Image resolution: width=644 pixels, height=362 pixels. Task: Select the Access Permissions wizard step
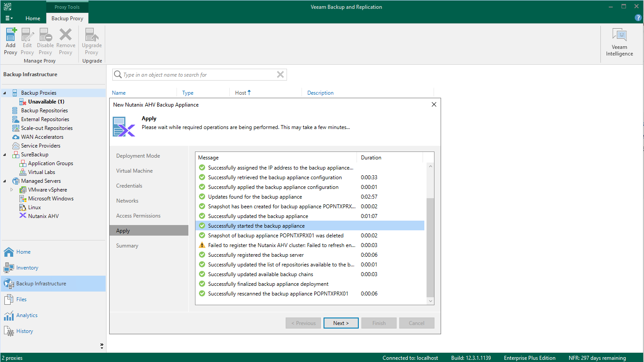[138, 216]
